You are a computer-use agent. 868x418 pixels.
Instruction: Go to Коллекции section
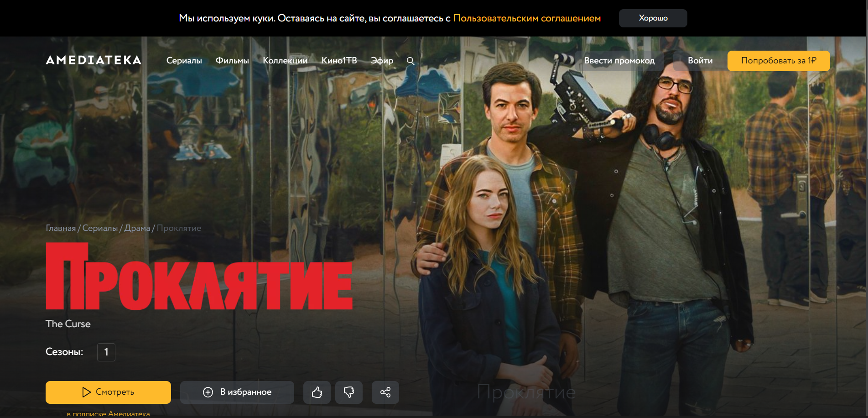285,61
